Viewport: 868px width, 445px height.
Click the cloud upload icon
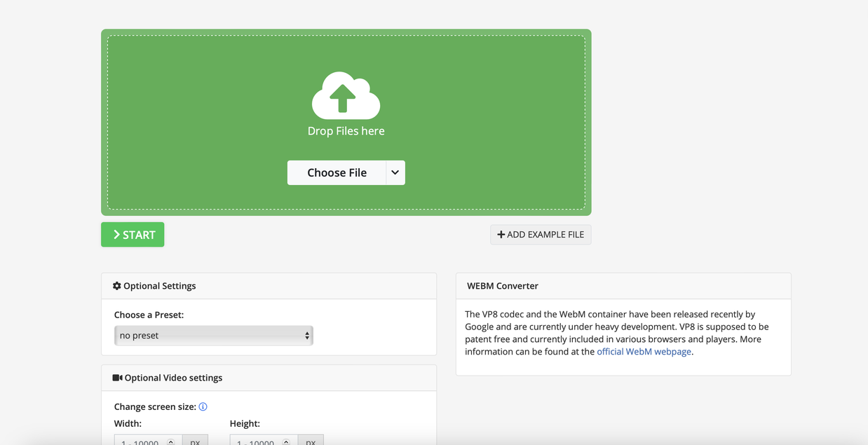(346, 95)
